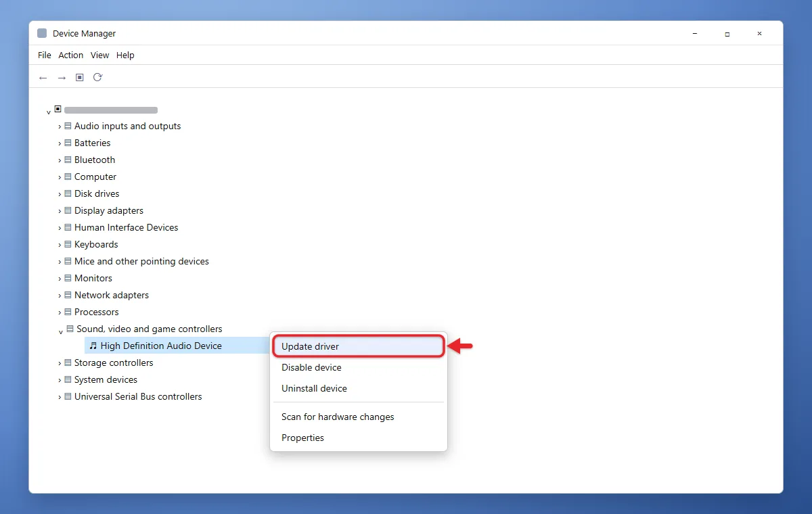Click the root computer node icon
The width and height of the screenshot is (812, 514).
click(x=58, y=109)
